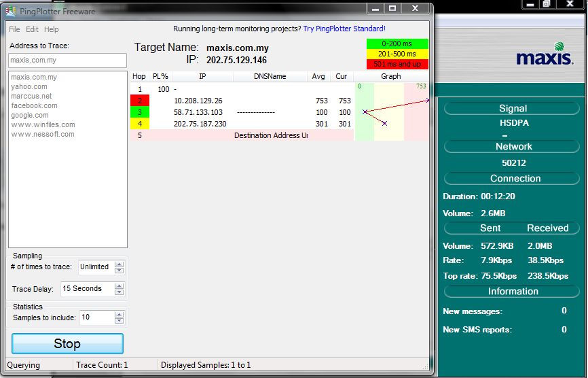This screenshot has width=588, height=378.
Task: Click the Maxis logo in the Maxis window
Action: coord(545,54)
